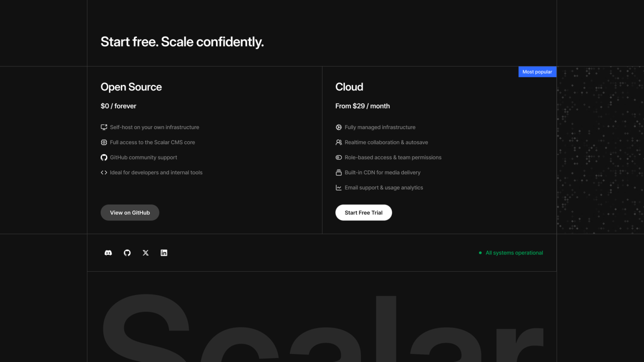644x362 pixels.
Task: Click the role-based access toggle icon
Action: tap(339, 157)
